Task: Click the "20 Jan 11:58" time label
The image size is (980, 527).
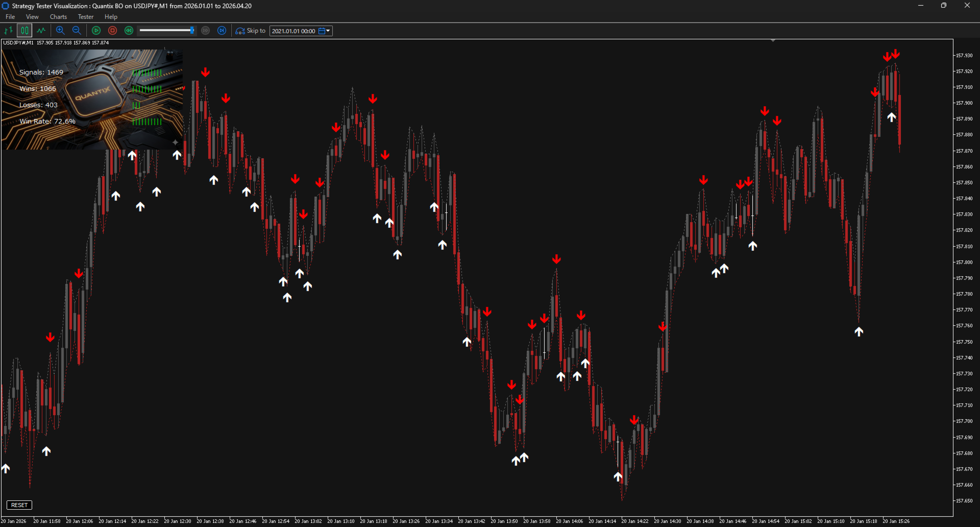Action: (47, 521)
